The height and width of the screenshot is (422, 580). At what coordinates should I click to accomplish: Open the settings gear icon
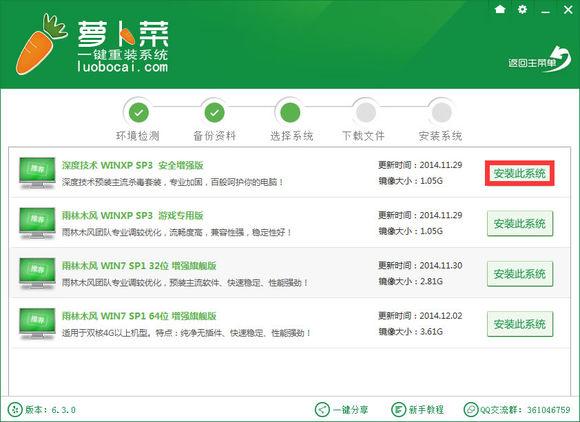tap(522, 9)
